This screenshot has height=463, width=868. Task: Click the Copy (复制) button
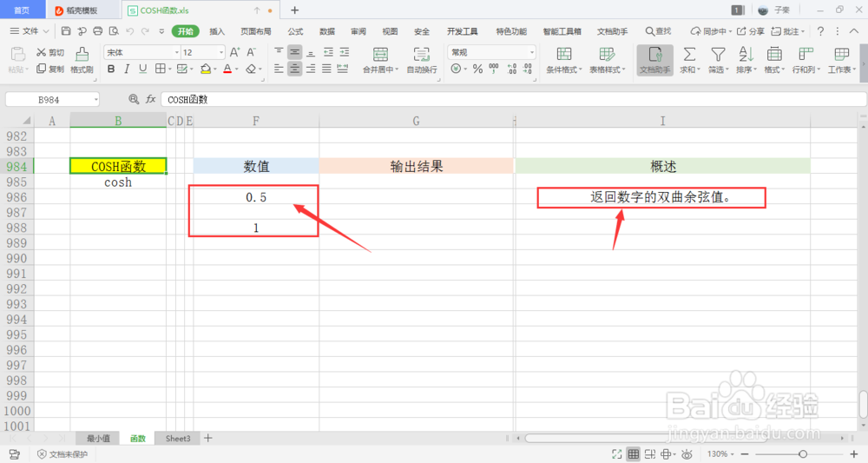pyautogui.click(x=49, y=69)
